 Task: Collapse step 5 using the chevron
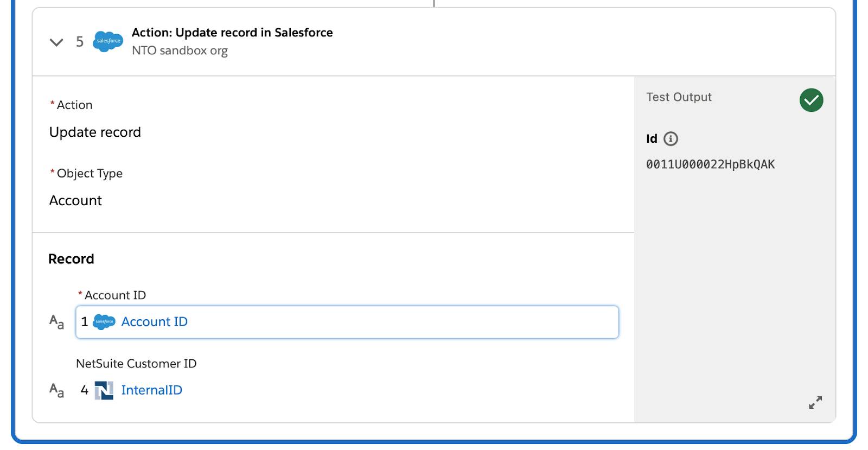click(56, 42)
